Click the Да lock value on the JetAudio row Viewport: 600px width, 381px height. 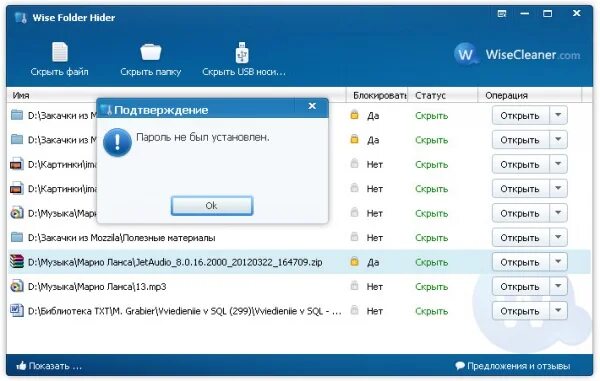pyautogui.click(x=373, y=262)
